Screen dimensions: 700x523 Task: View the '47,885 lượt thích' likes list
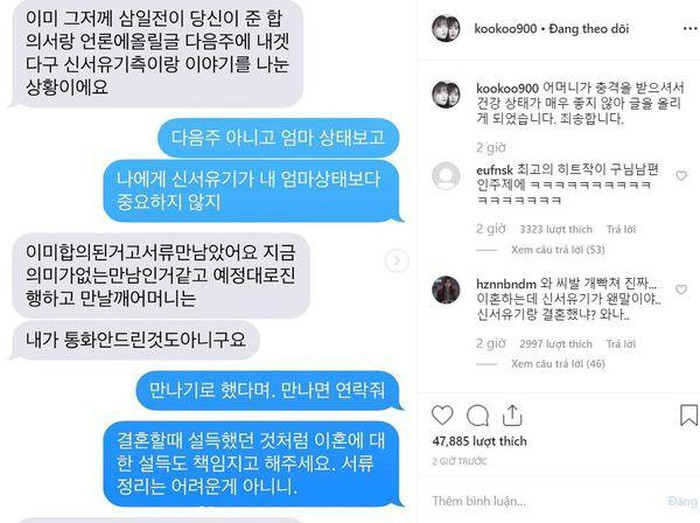(x=479, y=441)
